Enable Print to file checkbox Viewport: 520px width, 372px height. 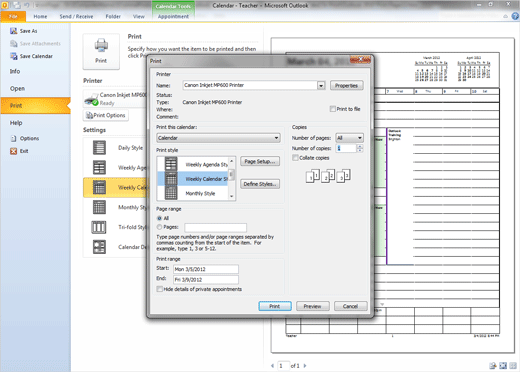332,109
